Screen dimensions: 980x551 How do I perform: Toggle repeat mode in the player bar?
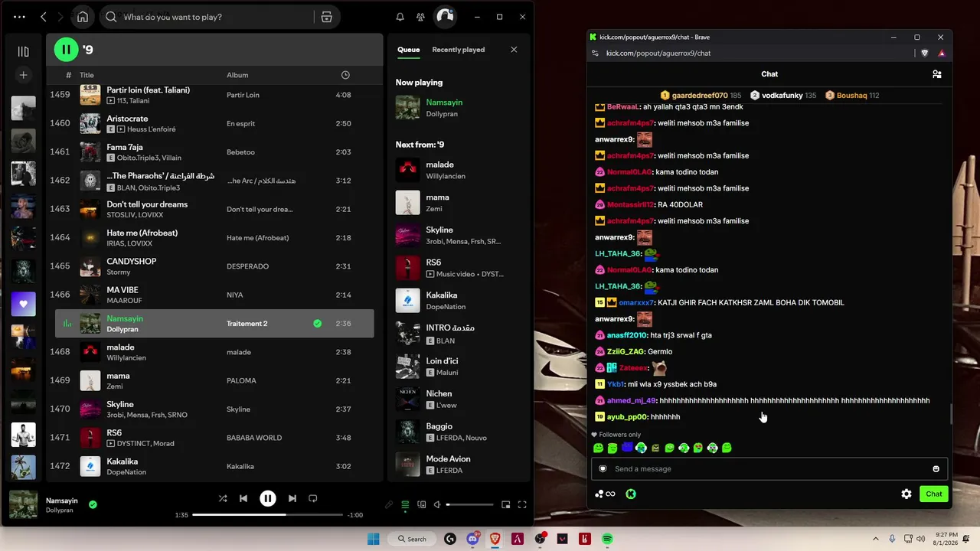[x=312, y=498]
